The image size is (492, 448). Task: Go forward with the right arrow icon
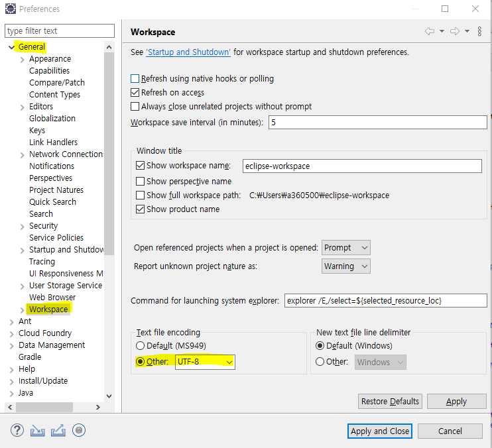(x=455, y=31)
